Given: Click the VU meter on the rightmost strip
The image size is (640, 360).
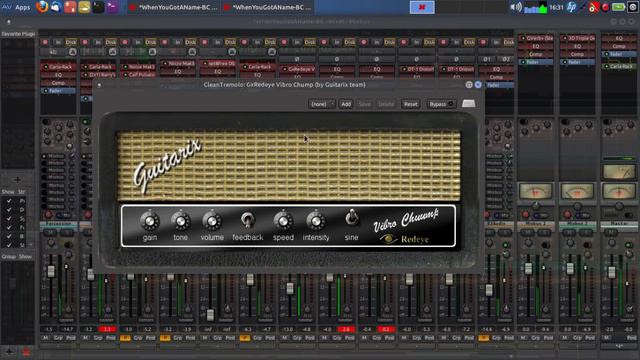Looking at the screenshot, I should pos(619,191).
